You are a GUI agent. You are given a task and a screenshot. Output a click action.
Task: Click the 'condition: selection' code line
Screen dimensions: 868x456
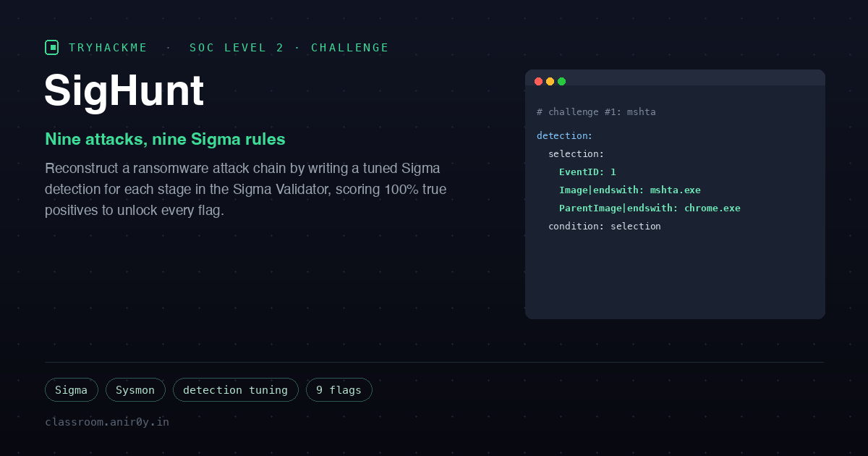click(x=605, y=227)
